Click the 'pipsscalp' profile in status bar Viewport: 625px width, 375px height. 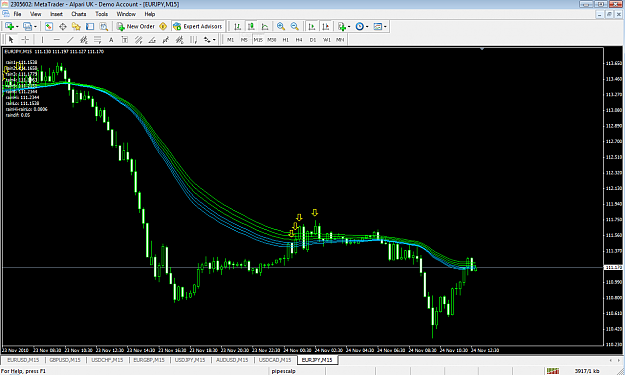(283, 371)
